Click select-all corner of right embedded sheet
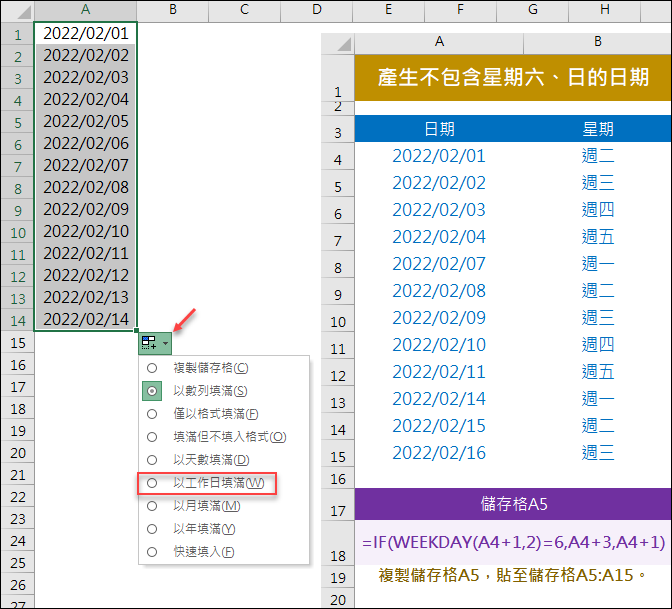Viewport: 672px width, 609px height. 338,43
